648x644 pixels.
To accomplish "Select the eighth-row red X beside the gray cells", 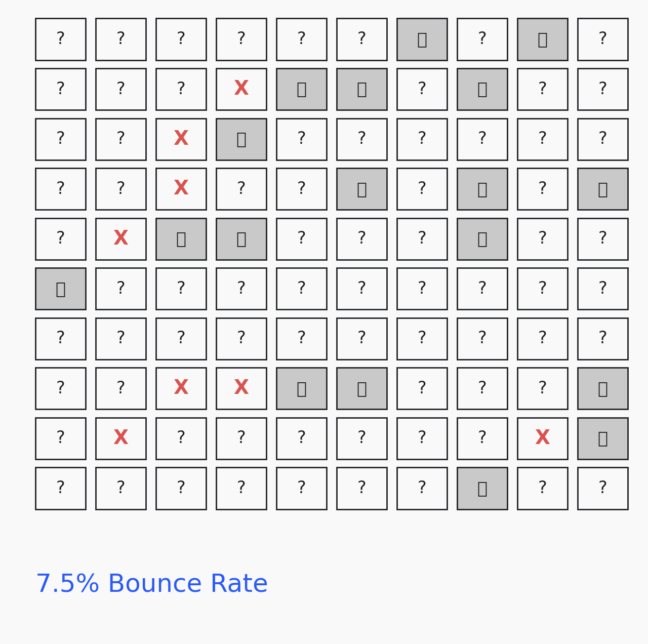I will pyautogui.click(x=241, y=388).
